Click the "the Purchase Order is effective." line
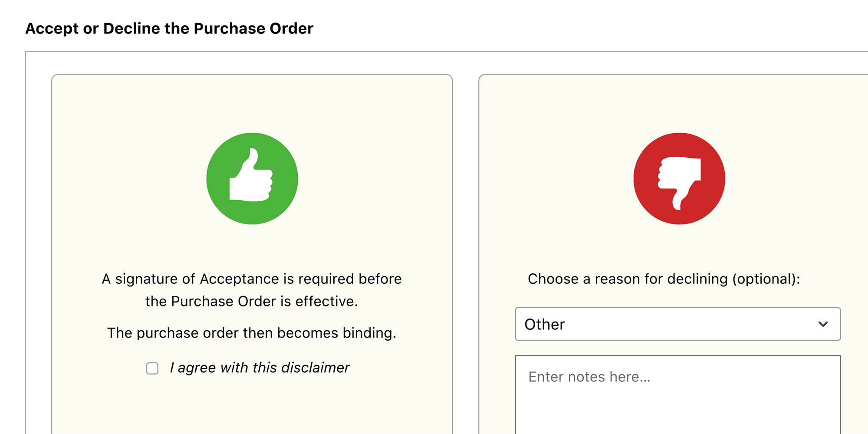Image resolution: width=868 pixels, height=434 pixels. coord(252,301)
